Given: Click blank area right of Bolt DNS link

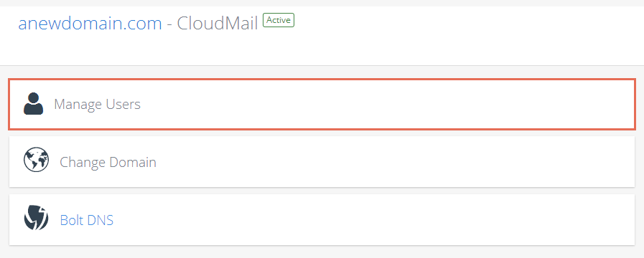Looking at the screenshot, I should pyautogui.click(x=374, y=219).
